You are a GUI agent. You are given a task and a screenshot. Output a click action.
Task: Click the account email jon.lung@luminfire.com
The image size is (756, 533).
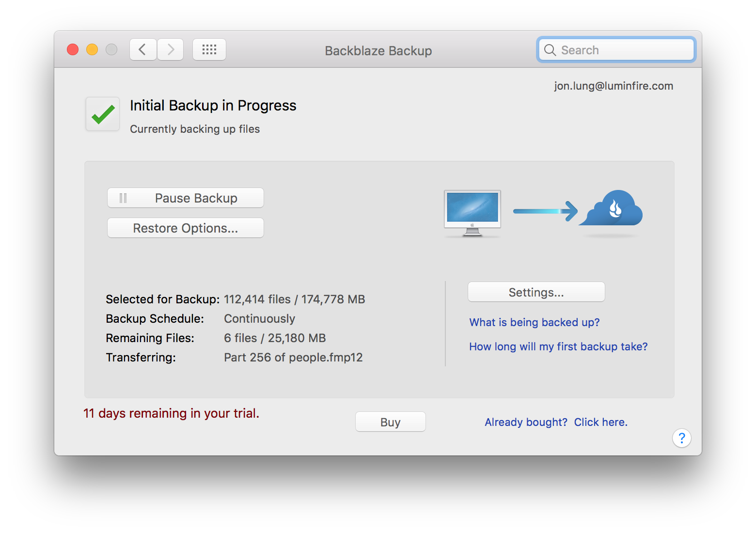(614, 86)
